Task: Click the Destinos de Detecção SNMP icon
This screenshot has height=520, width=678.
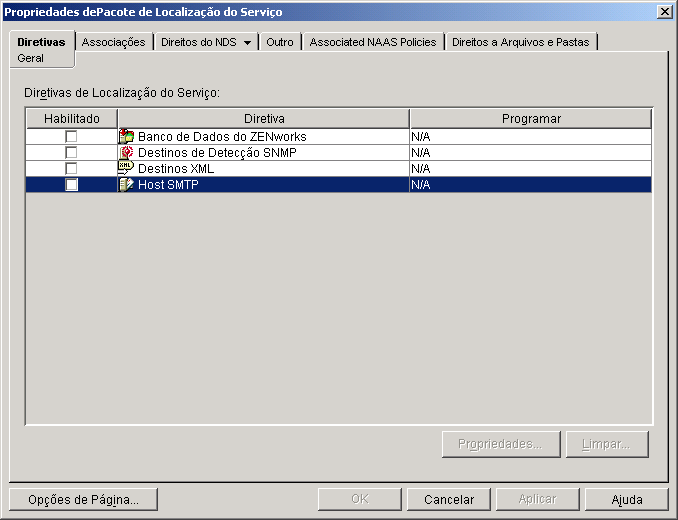Action: point(126,152)
